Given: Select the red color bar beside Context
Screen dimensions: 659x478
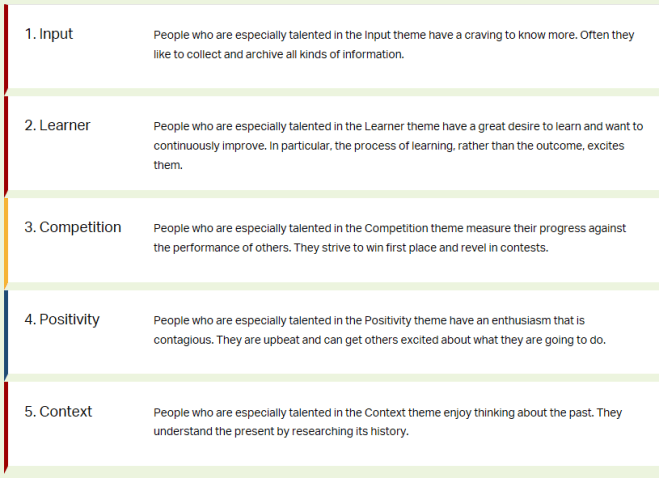Looking at the screenshot, I should pyautogui.click(x=5, y=424).
